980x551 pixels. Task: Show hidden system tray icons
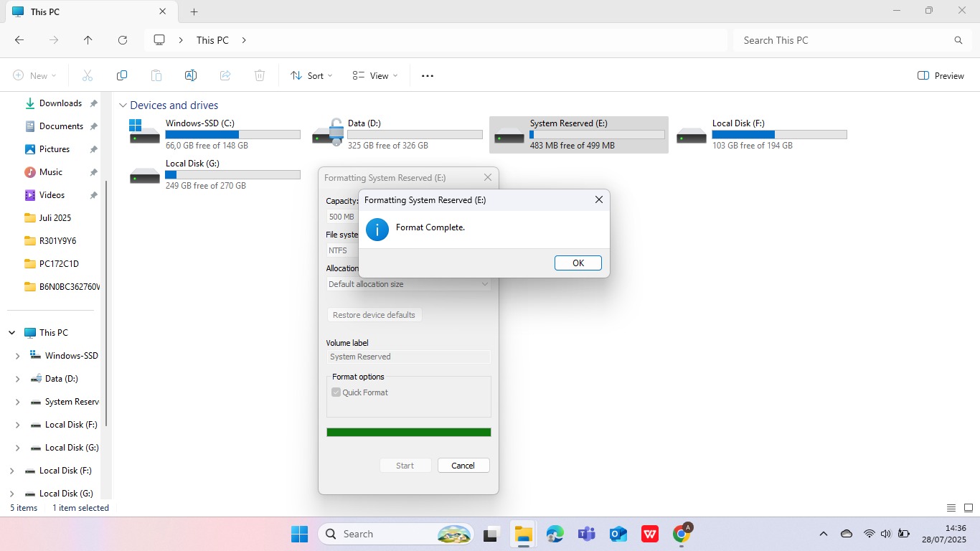pyautogui.click(x=824, y=534)
